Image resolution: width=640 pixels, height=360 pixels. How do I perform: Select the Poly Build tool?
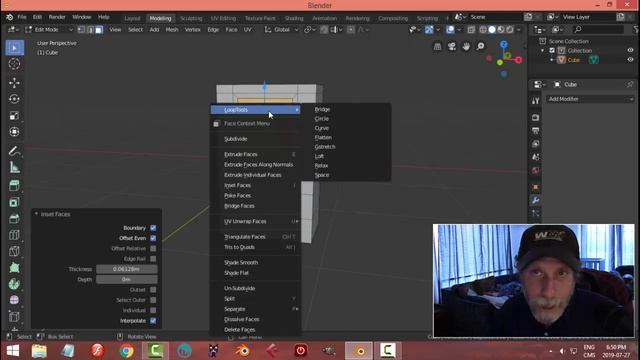pos(14,268)
